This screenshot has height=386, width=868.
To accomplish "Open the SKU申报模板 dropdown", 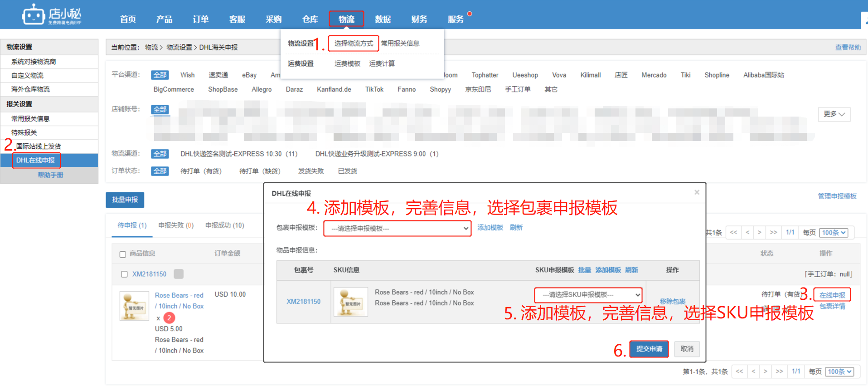I will 588,295.
